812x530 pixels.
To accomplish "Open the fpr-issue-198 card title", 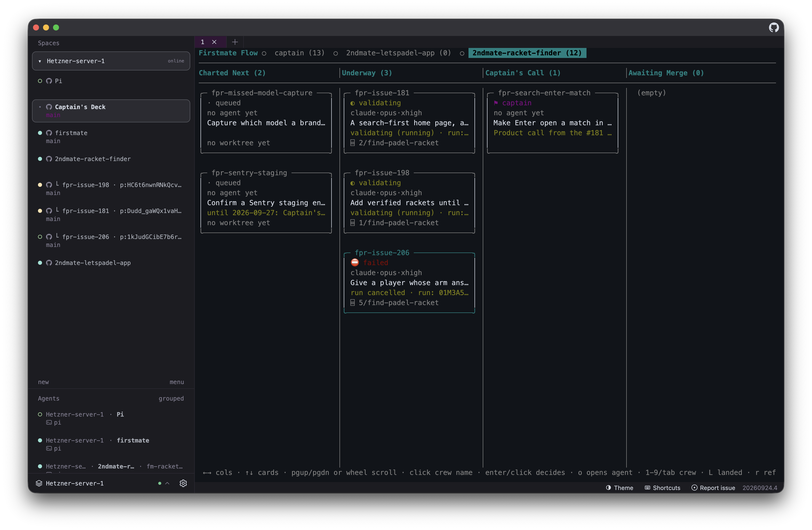I will click(x=382, y=173).
